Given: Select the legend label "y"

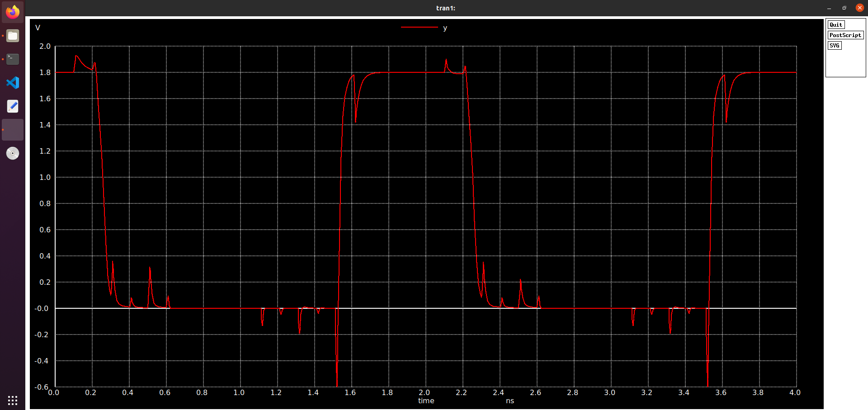Looking at the screenshot, I should [445, 28].
